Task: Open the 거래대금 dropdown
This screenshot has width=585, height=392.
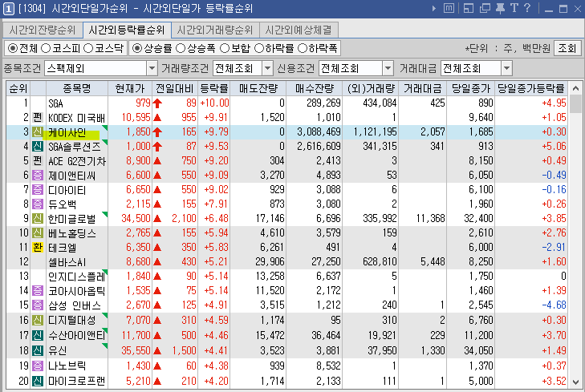Action: coord(506,69)
